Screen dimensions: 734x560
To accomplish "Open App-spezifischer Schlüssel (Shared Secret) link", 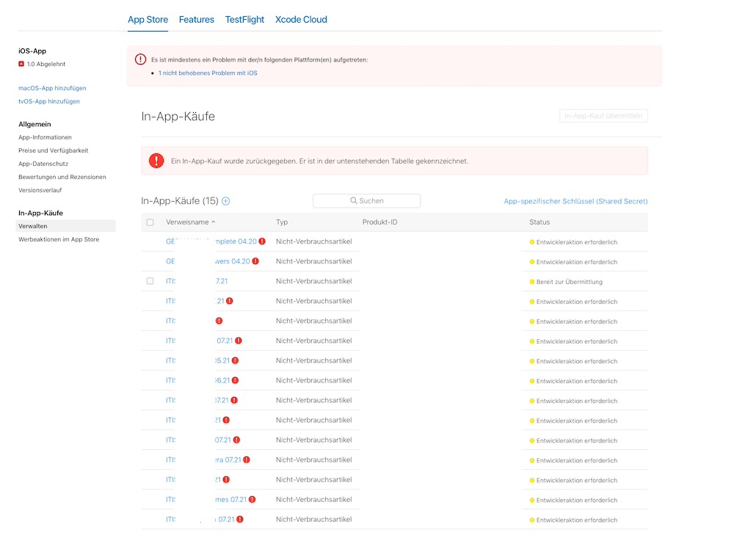I will [x=575, y=201].
